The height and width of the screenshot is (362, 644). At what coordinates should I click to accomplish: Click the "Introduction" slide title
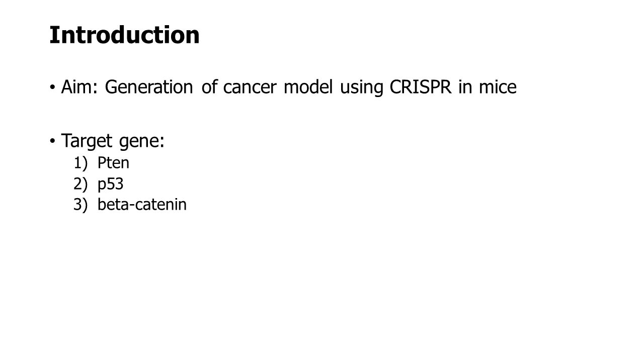coord(124,35)
